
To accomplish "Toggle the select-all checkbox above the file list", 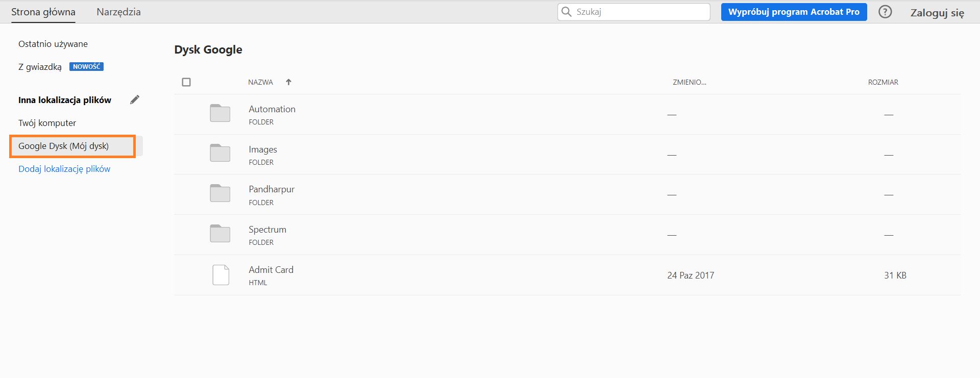I will pos(186,82).
